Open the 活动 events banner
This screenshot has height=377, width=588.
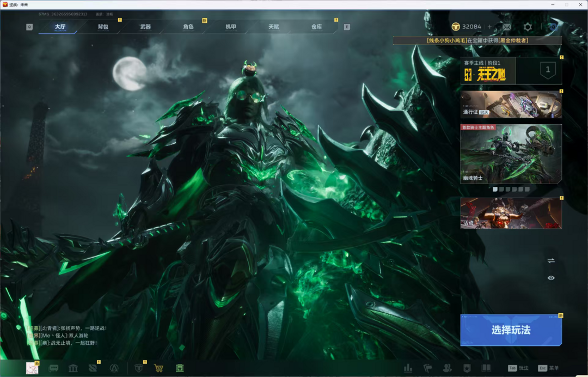click(x=511, y=213)
